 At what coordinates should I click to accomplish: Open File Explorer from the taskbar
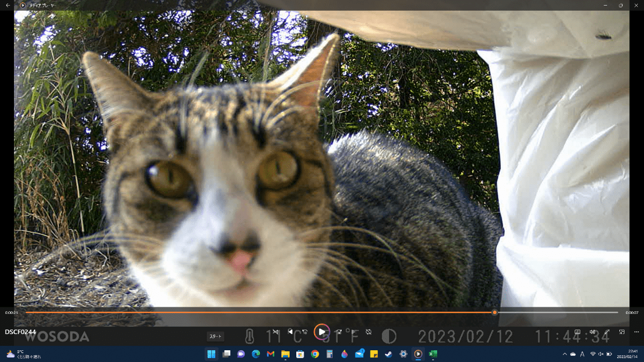tap(286, 354)
